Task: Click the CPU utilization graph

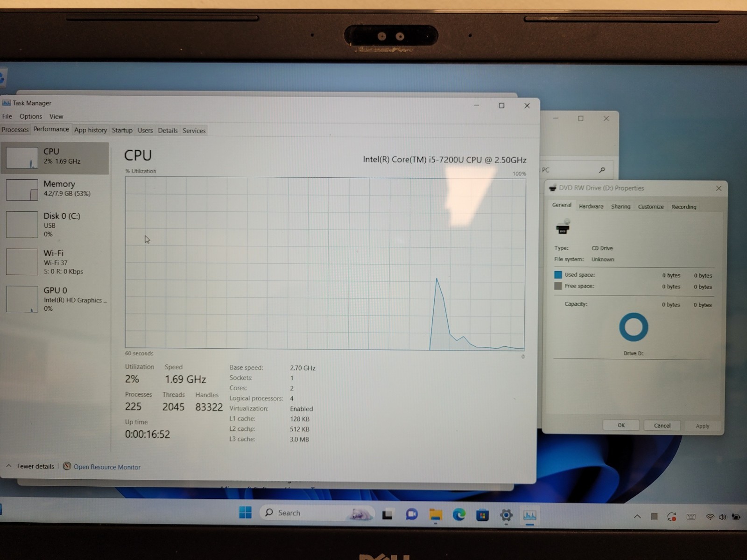Action: [325, 264]
